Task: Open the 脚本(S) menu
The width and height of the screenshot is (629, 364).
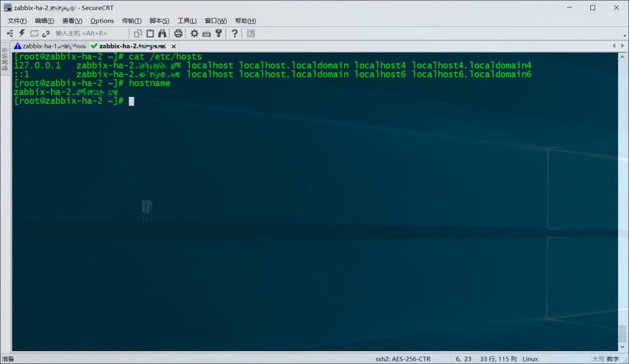Action: [x=159, y=21]
